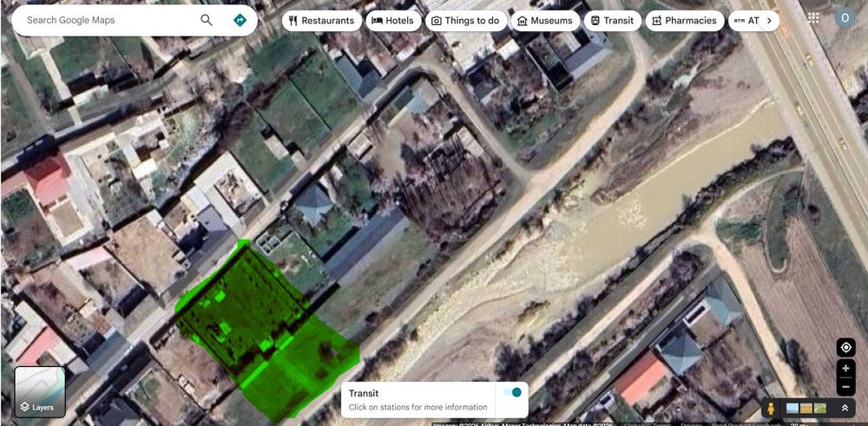Image resolution: width=868 pixels, height=426 pixels.
Task: Open the Google apps grid
Action: click(x=813, y=18)
